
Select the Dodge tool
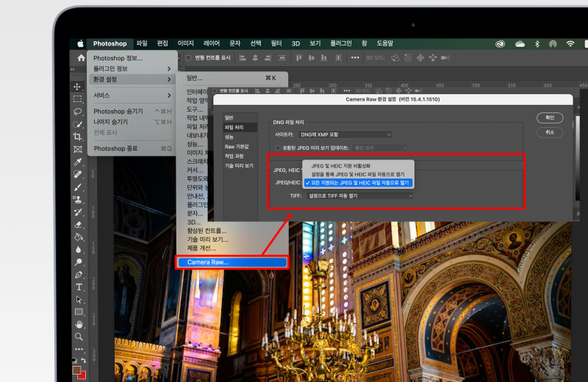pos(78,262)
